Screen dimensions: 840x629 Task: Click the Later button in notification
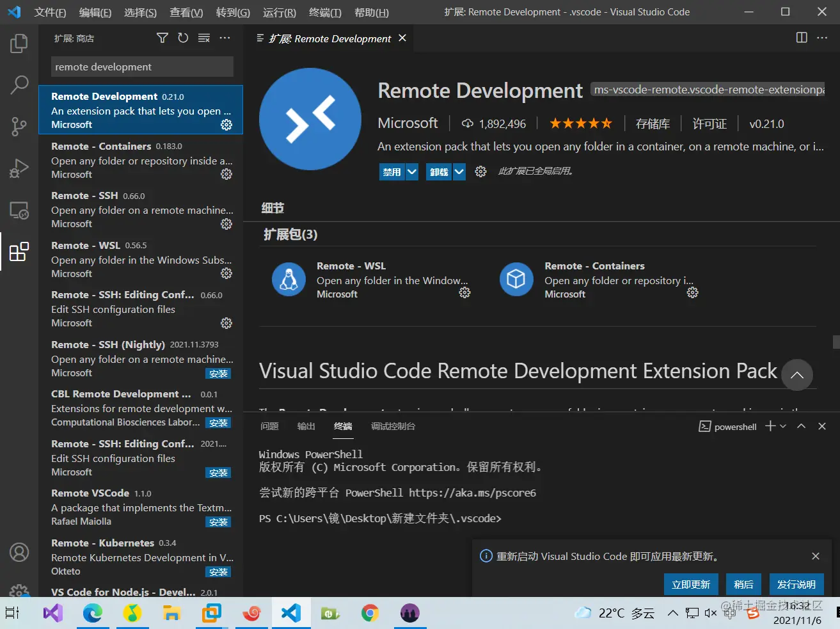point(743,584)
